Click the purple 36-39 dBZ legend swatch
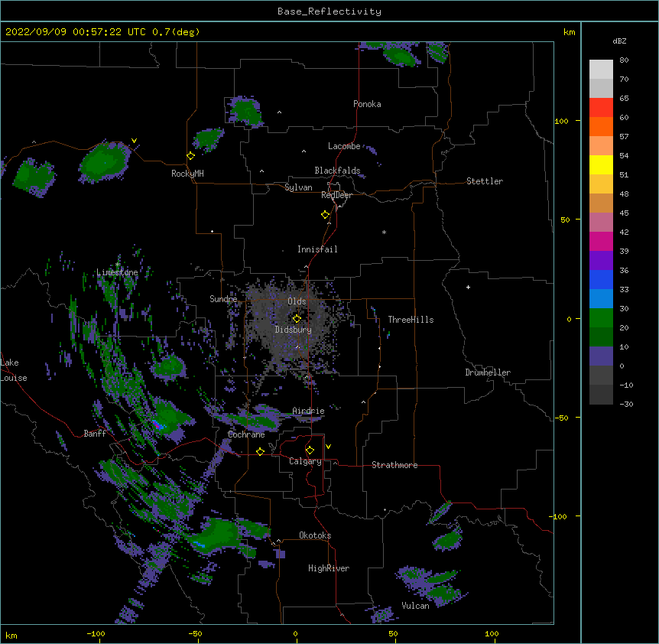 tap(601, 261)
